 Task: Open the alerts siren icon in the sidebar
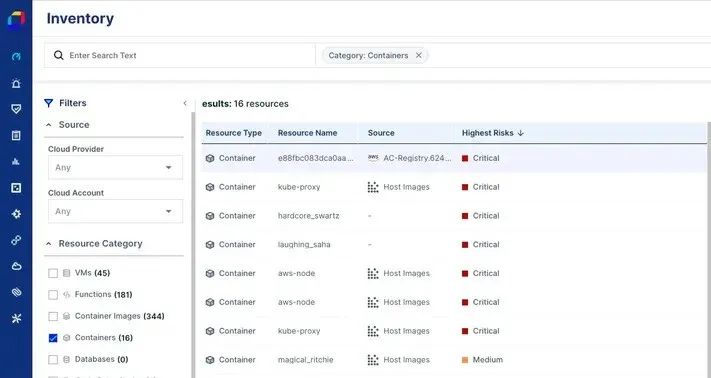16,83
